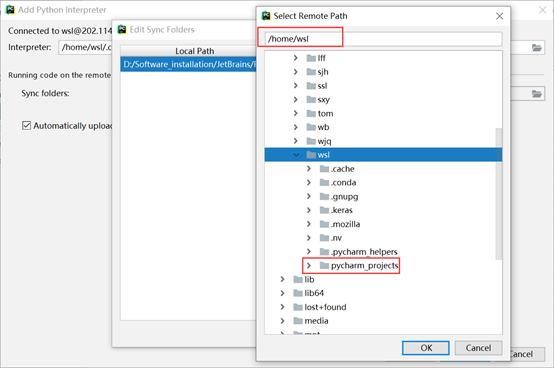Expand the sxy folder
Image resolution: width=554 pixels, height=368 pixels.
[x=296, y=100]
